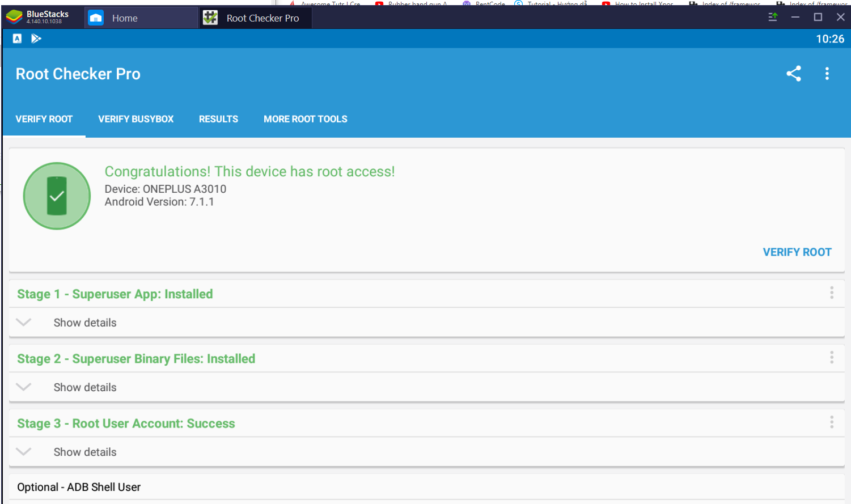Click 'Stage 3 - Root User Account: Success' heading
Image resolution: width=851 pixels, height=504 pixels.
pyautogui.click(x=126, y=423)
